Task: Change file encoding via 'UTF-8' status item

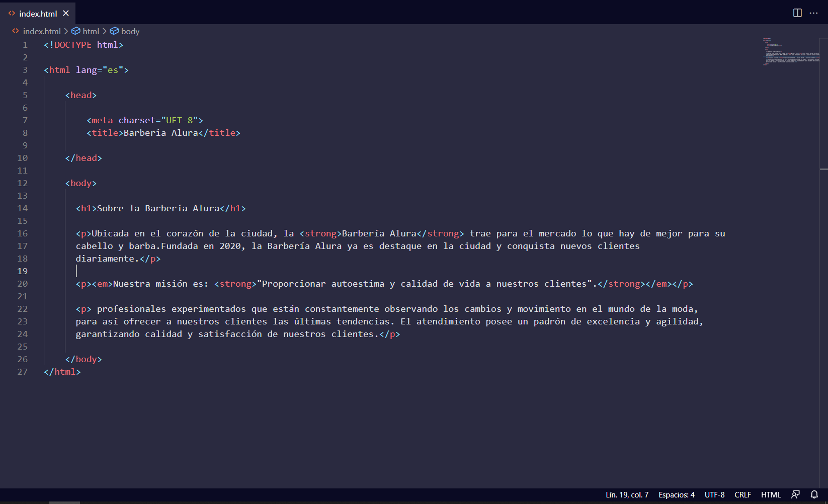Action: [x=714, y=495]
